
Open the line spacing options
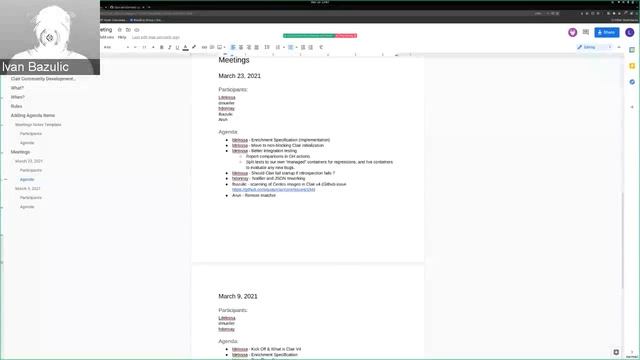pos(267,47)
